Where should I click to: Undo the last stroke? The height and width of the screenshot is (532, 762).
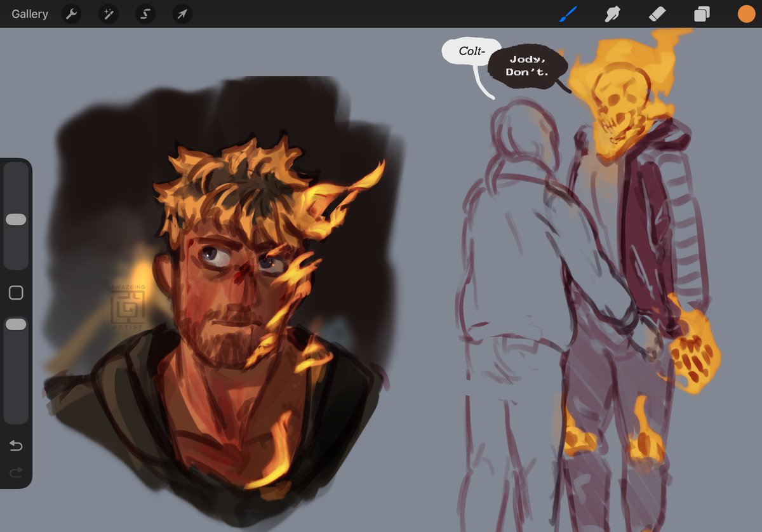click(x=16, y=446)
